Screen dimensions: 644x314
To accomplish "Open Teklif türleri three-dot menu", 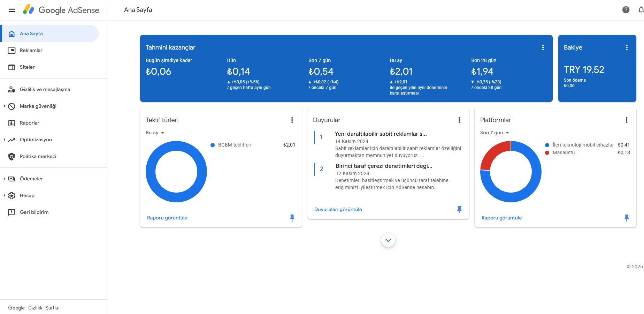I will [x=292, y=120].
